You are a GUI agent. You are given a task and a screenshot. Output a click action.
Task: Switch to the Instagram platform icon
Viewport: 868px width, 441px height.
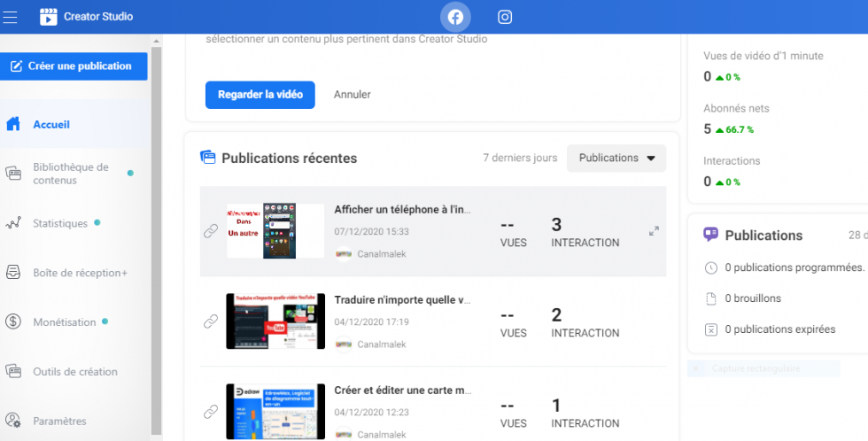point(505,17)
